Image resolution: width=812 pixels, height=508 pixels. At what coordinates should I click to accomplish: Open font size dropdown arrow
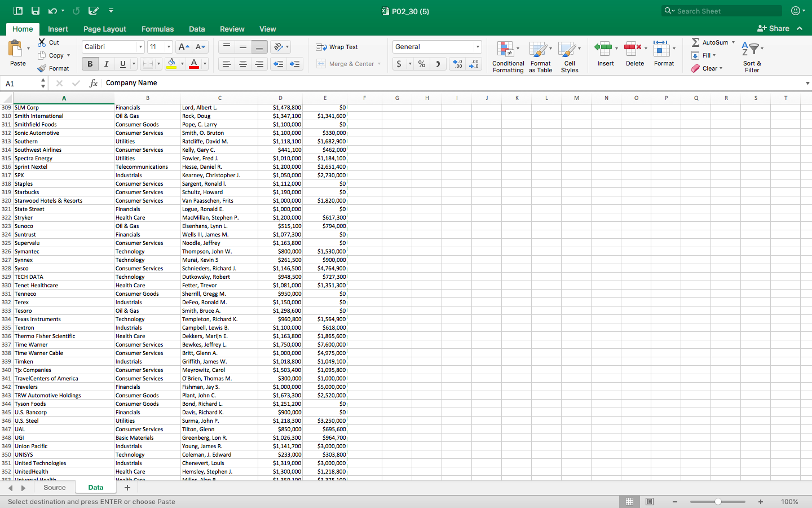pos(169,47)
